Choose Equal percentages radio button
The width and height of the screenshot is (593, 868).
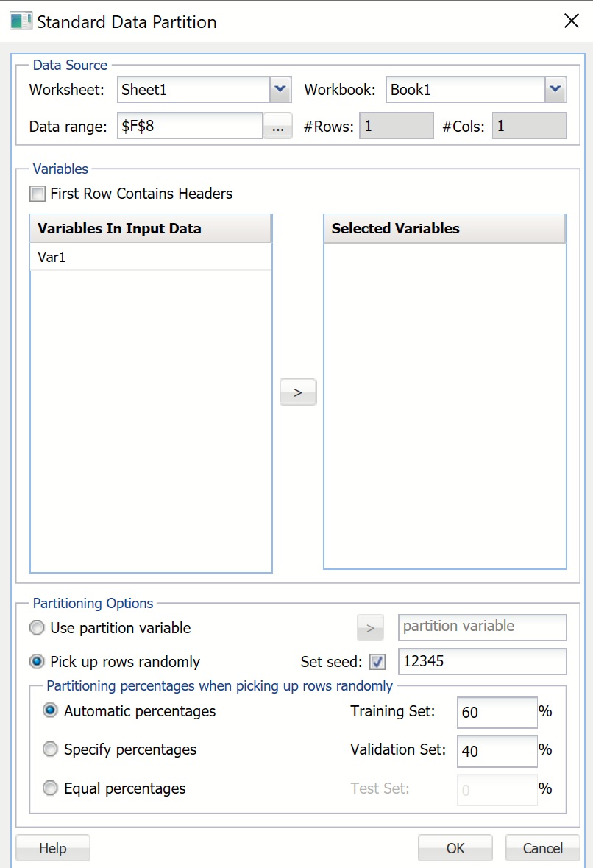[x=51, y=788]
